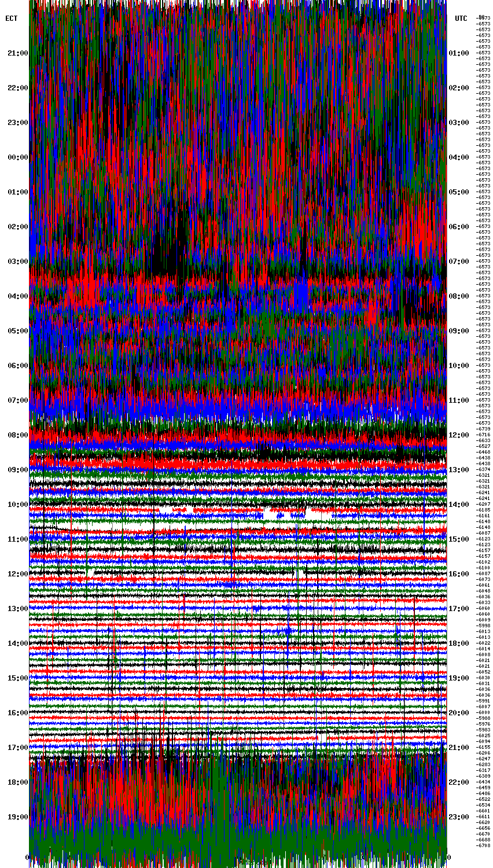Select the -6094 offset reading
This screenshot has height=868, width=493.
[x=483, y=741]
